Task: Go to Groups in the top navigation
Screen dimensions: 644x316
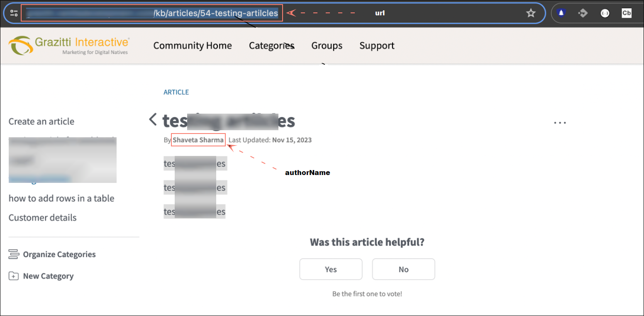Action: click(x=327, y=46)
